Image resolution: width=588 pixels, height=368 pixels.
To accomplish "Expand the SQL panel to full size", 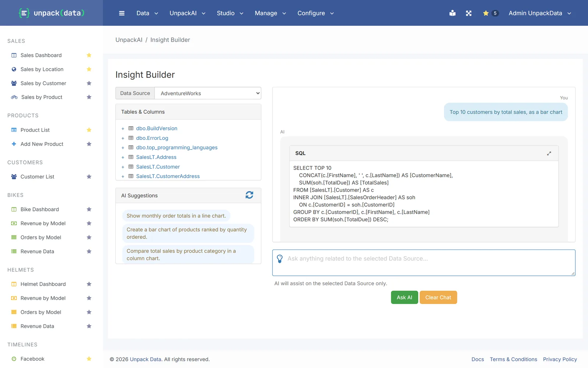I will pos(549,153).
